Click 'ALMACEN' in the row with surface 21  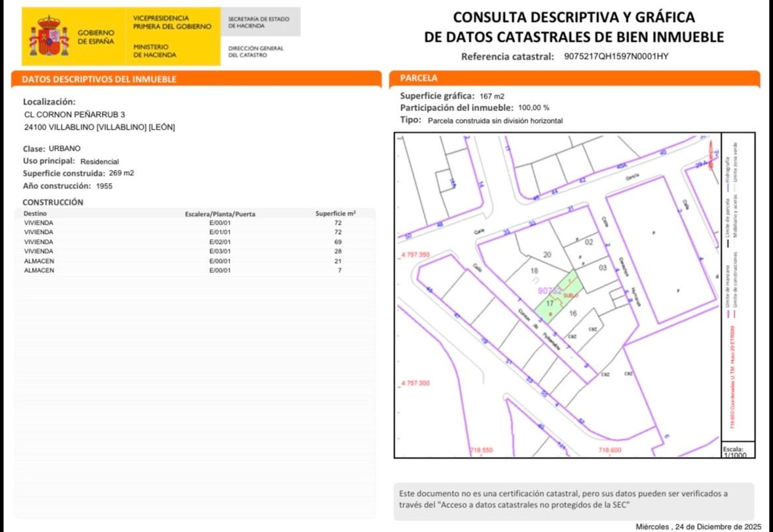click(x=39, y=261)
